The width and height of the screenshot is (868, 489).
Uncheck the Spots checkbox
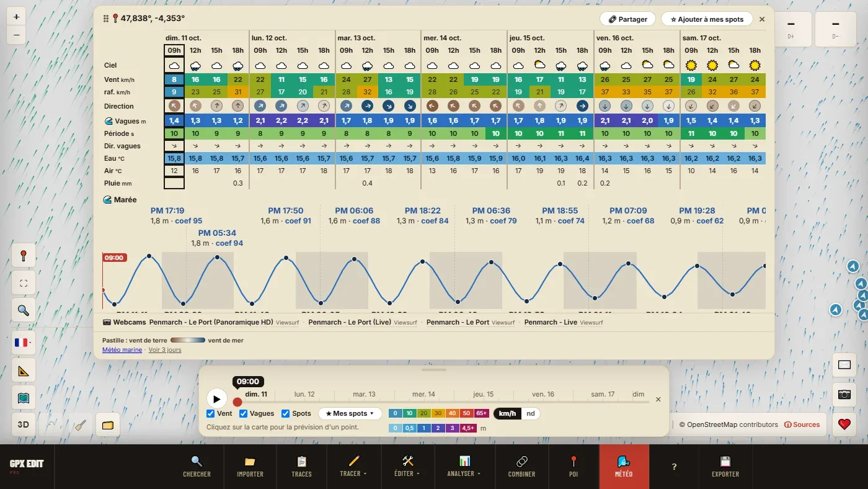click(286, 413)
